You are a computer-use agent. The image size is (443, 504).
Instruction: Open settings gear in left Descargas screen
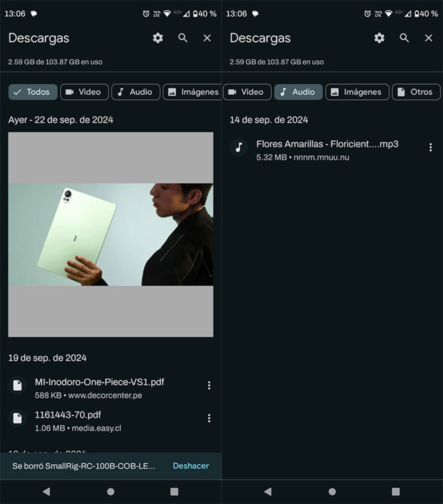click(158, 38)
